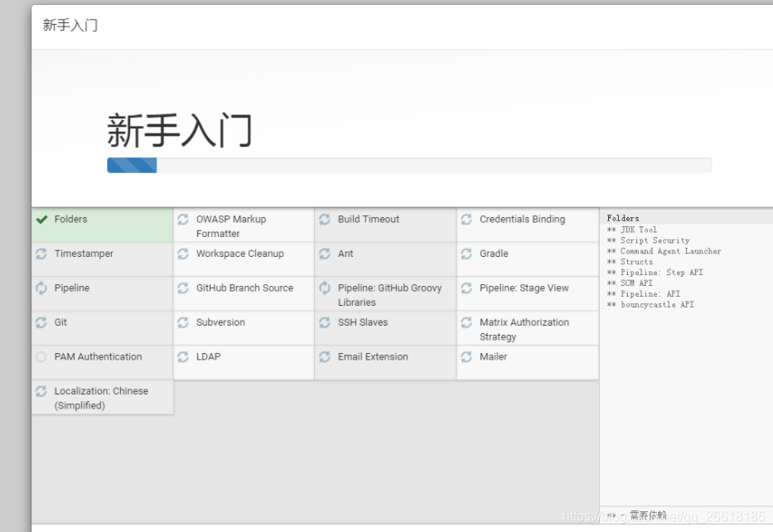
Task: Click the refresh icon next to LDAP
Action: (x=183, y=356)
